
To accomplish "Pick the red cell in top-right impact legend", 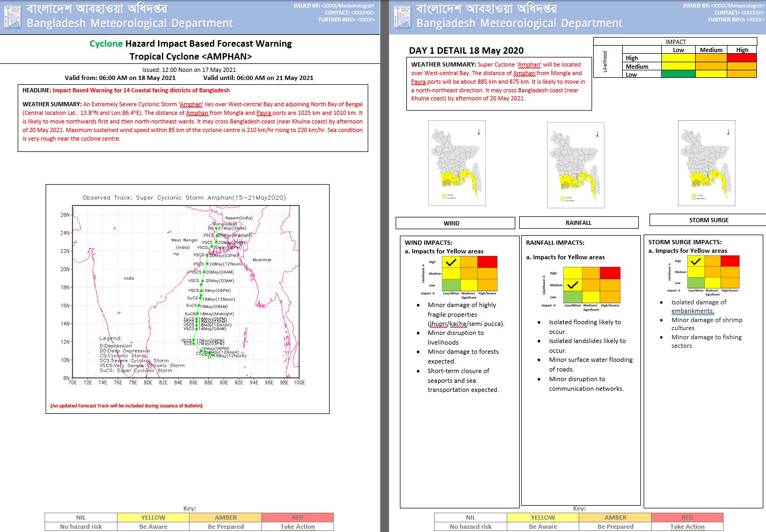I will click(742, 58).
